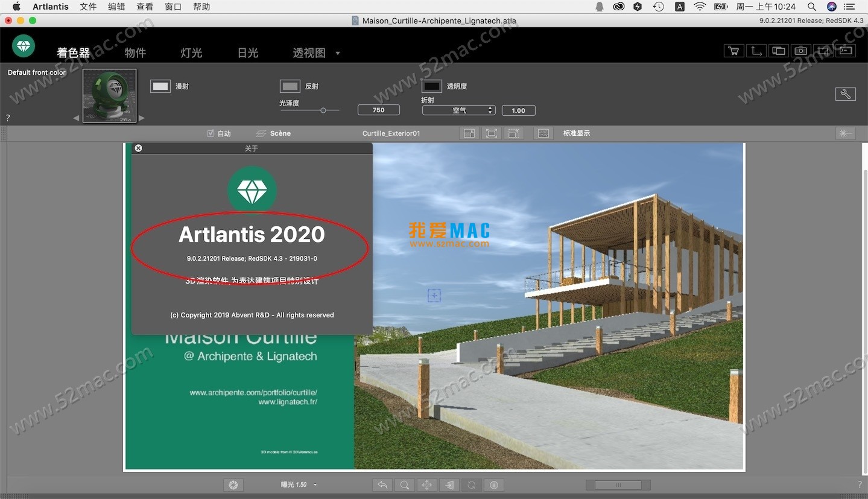Click the help question mark bottom right
The image size is (868, 499).
tap(860, 485)
